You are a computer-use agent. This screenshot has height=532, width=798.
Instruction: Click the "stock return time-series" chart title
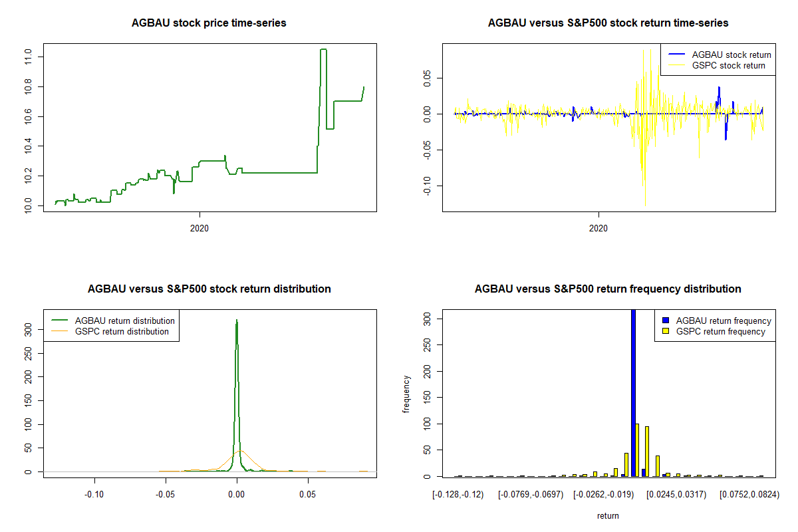click(608, 23)
